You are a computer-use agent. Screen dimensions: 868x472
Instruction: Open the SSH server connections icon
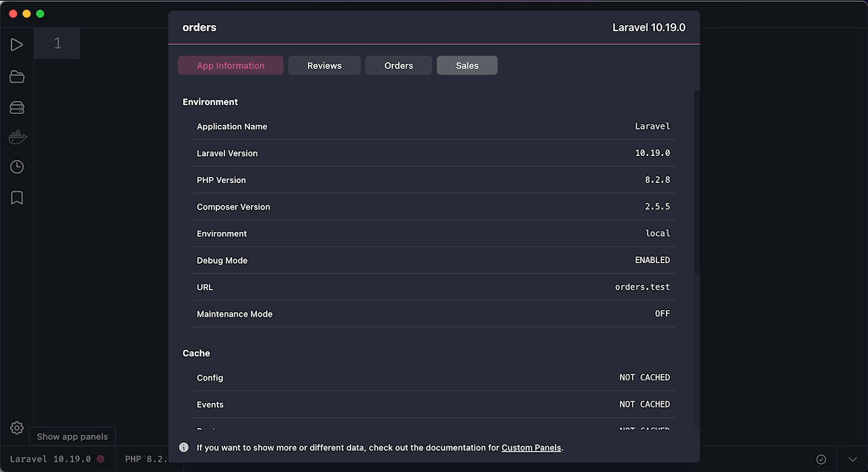pyautogui.click(x=17, y=107)
